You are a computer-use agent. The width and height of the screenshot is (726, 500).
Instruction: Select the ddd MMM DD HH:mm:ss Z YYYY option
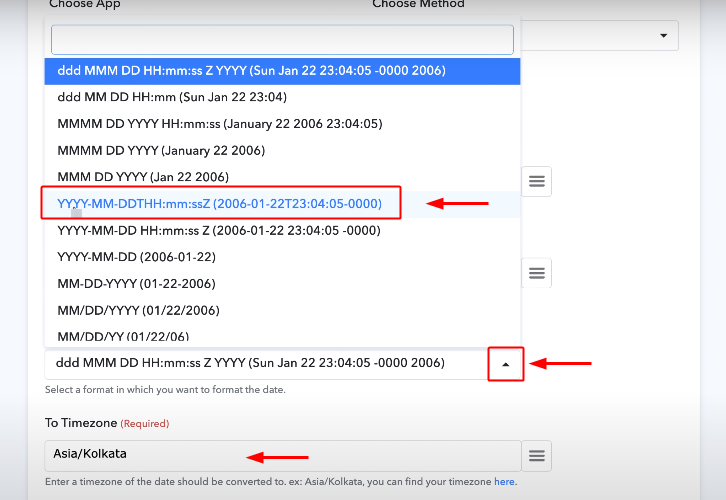(x=282, y=71)
